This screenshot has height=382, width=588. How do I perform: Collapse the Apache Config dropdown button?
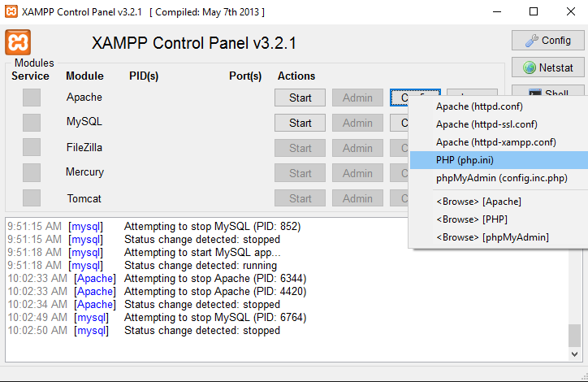click(x=399, y=98)
